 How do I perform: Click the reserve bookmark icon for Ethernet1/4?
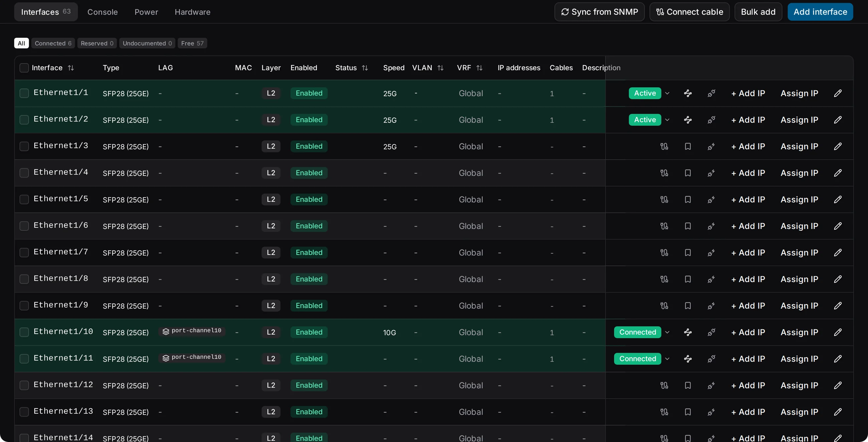point(688,173)
